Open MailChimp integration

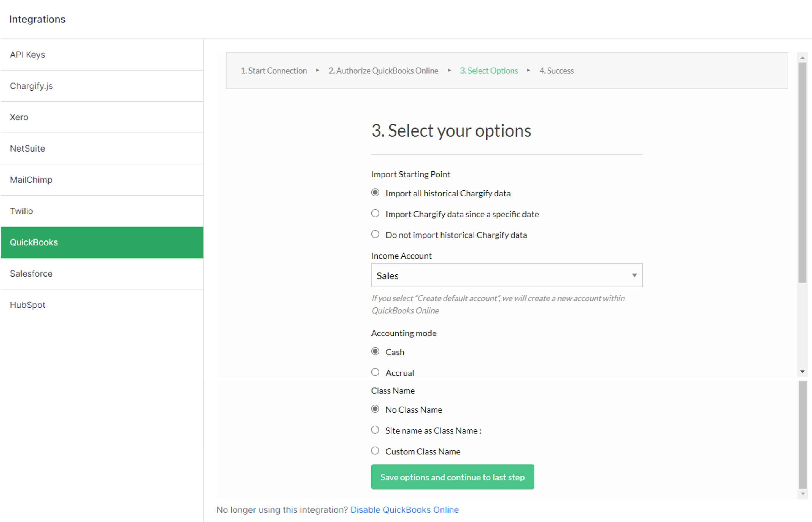click(x=102, y=180)
